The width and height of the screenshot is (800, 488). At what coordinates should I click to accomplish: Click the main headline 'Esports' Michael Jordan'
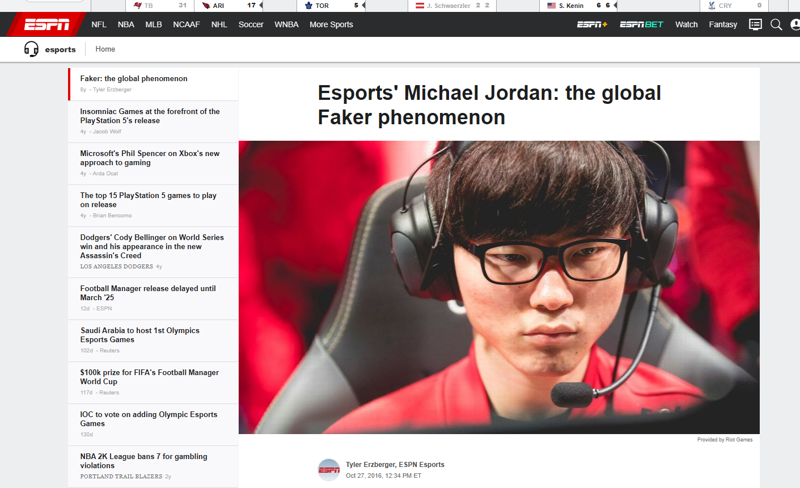point(489,105)
